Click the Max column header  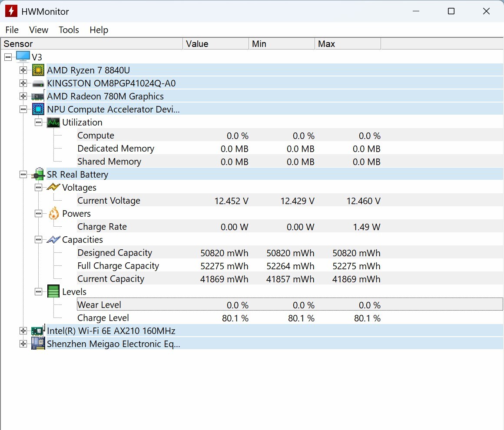click(348, 44)
